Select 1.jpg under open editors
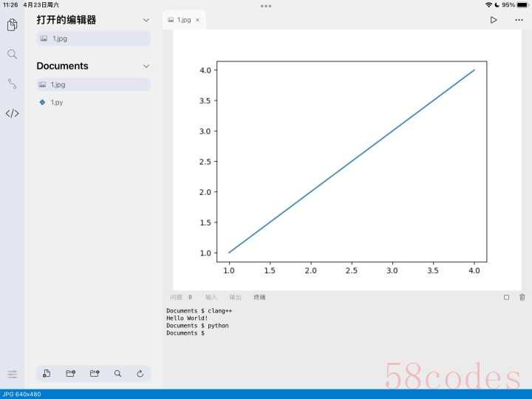532x399 pixels. (x=93, y=38)
